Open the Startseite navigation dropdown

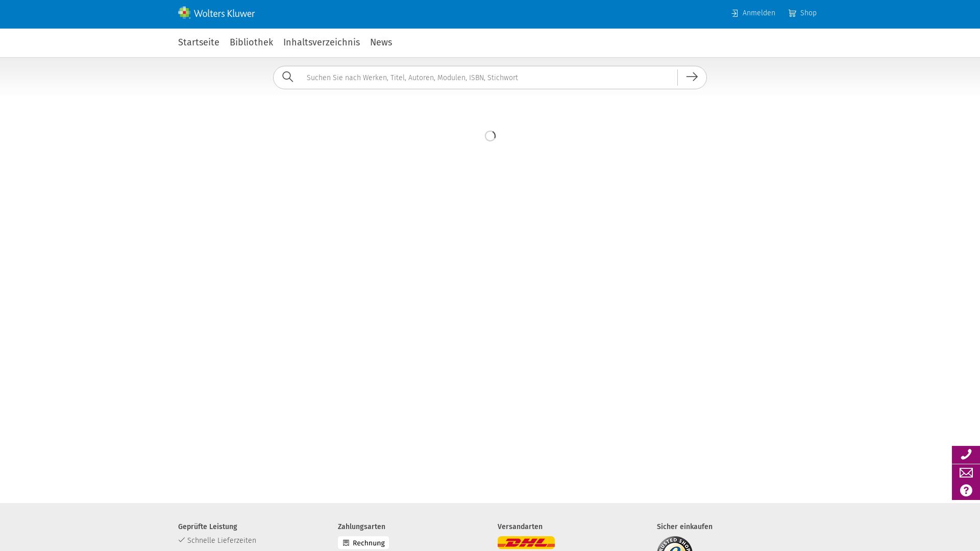(x=199, y=42)
